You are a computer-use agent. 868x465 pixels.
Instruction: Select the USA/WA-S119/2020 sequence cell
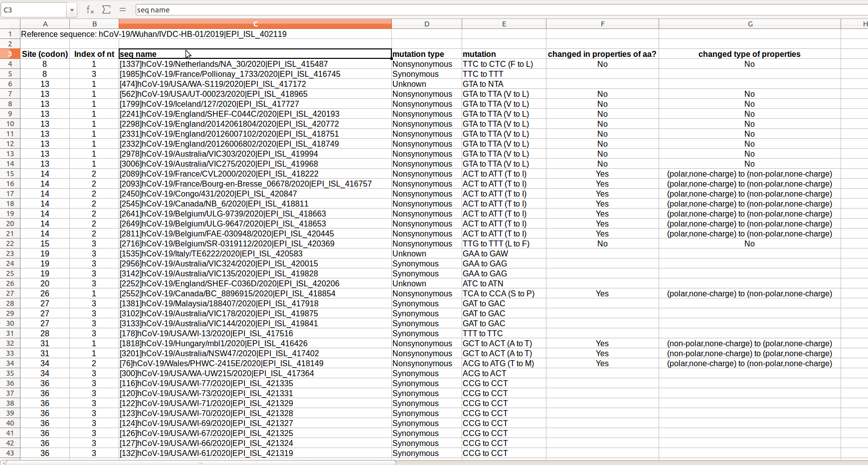pyautogui.click(x=255, y=84)
